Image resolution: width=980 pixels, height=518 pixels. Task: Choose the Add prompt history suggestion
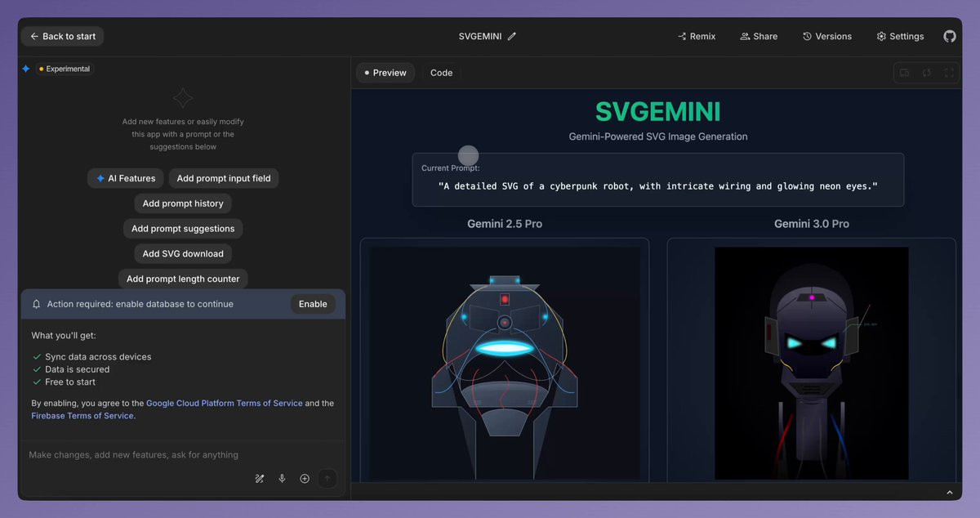tap(183, 203)
